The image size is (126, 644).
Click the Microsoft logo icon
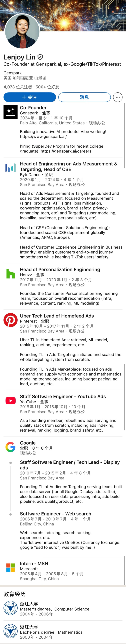click(x=10, y=568)
